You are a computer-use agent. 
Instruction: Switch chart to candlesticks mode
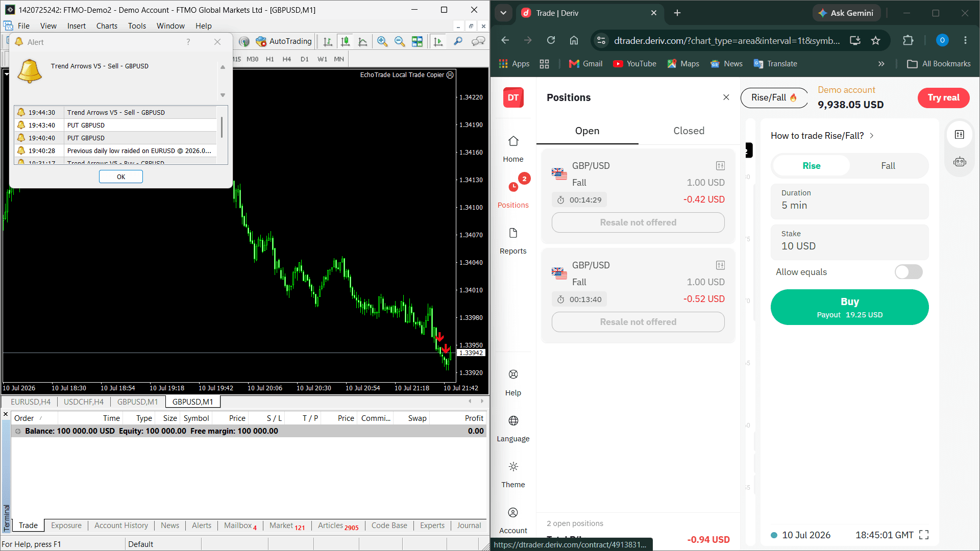click(346, 41)
